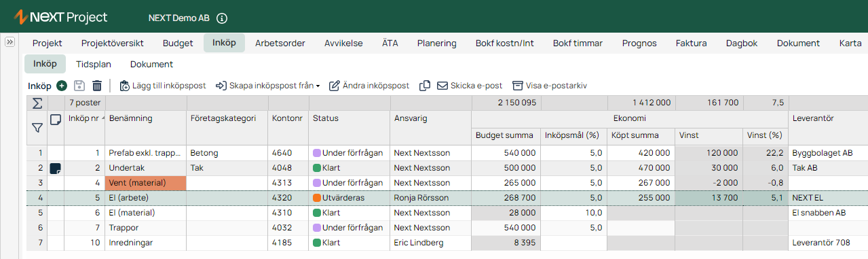This screenshot has height=259, width=868.
Task: Click the trash delete icon
Action: [97, 86]
